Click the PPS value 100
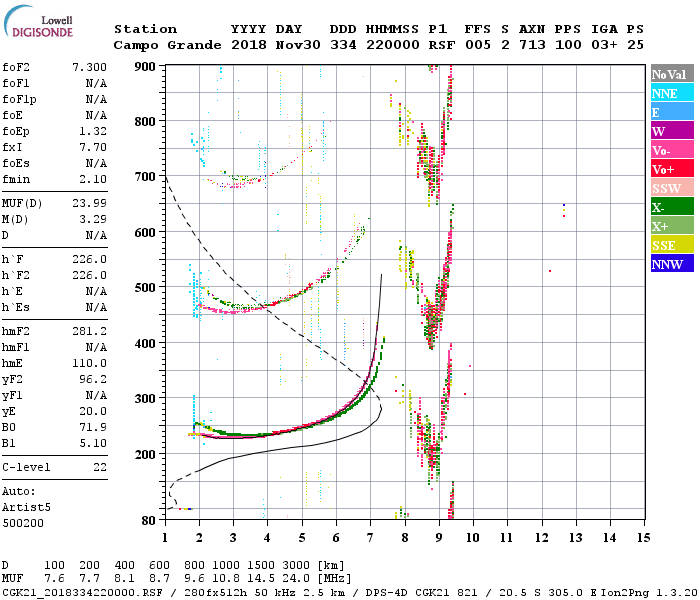Viewport: 700px width, 600px height. click(x=568, y=45)
